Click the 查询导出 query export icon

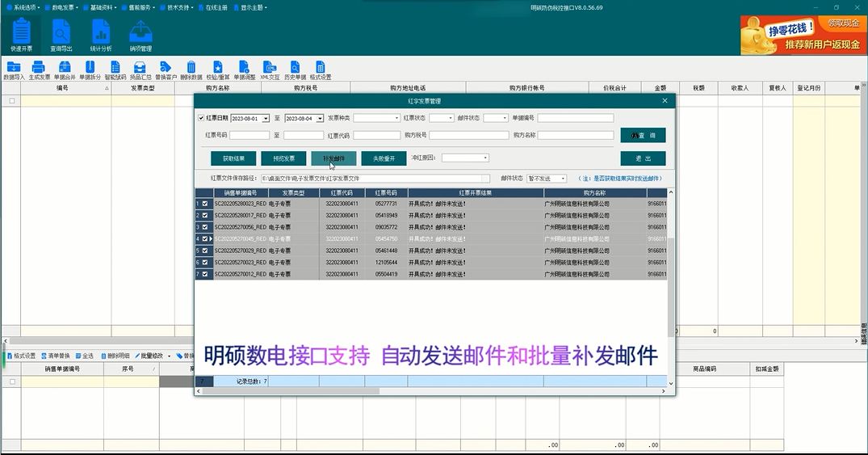click(x=61, y=36)
